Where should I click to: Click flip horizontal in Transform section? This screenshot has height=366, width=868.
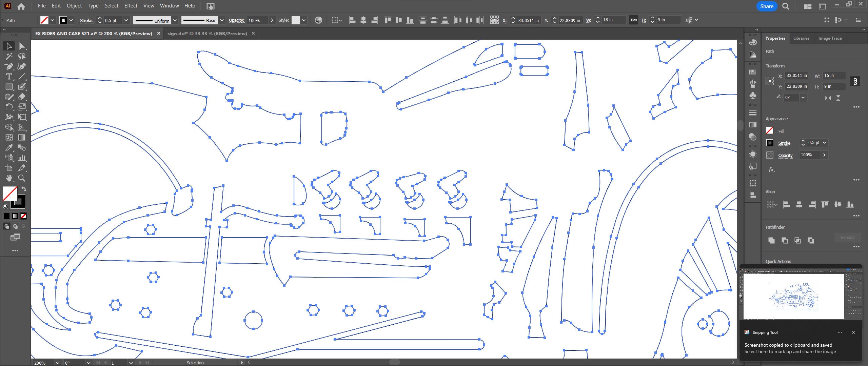(x=827, y=98)
